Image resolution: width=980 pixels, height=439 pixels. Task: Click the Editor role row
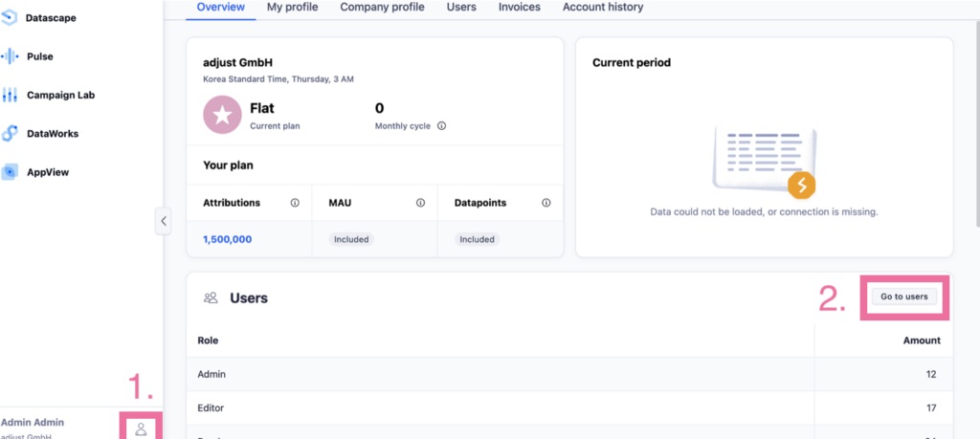pyautogui.click(x=569, y=407)
